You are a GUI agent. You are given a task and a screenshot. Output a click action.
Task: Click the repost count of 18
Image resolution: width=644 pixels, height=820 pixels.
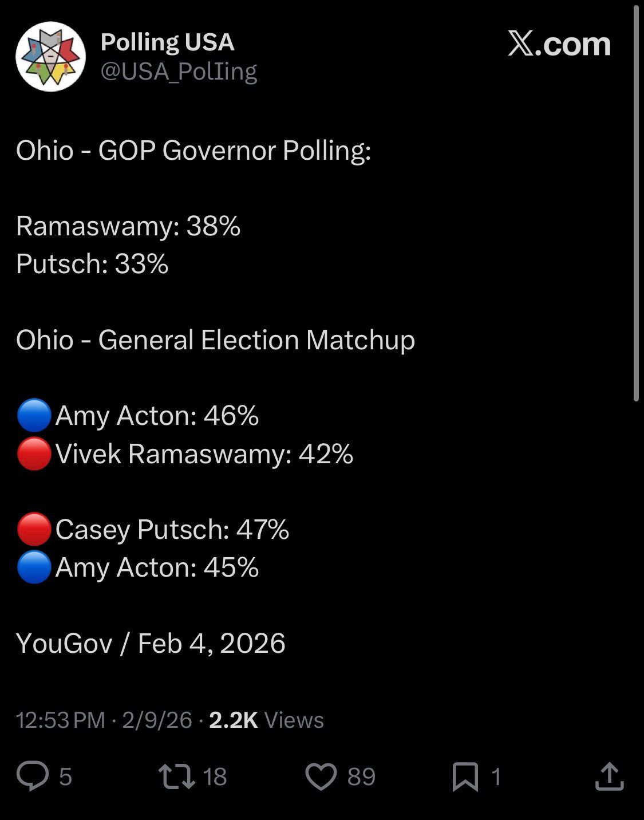point(215,777)
